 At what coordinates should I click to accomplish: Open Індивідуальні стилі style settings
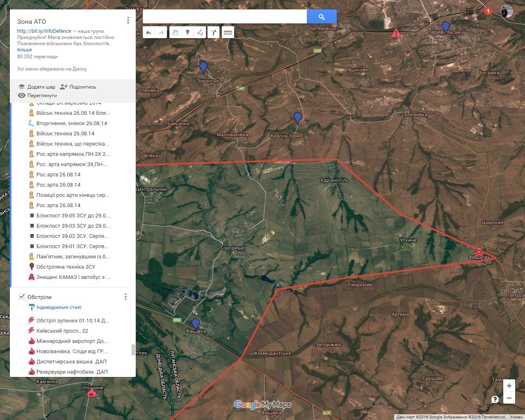click(59, 307)
